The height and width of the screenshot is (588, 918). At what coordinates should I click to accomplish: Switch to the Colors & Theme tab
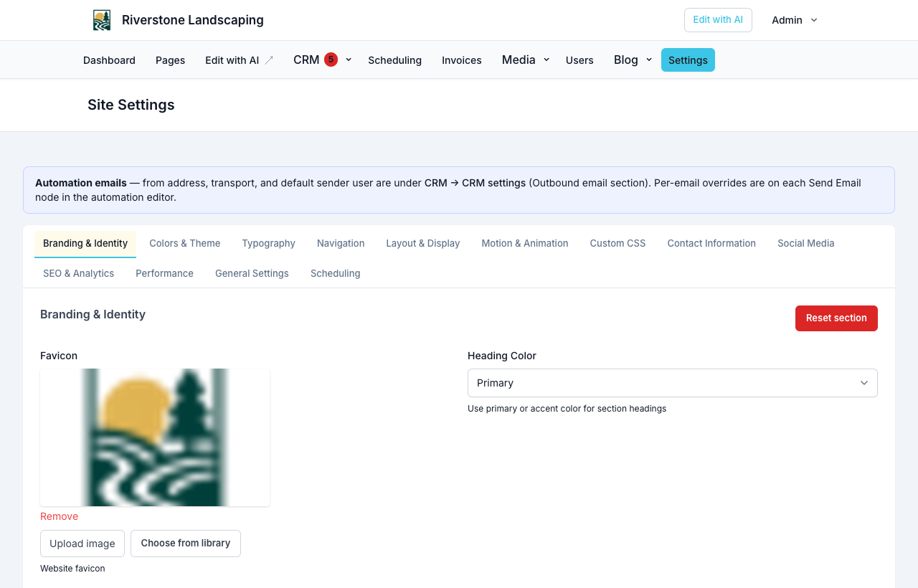tap(185, 243)
